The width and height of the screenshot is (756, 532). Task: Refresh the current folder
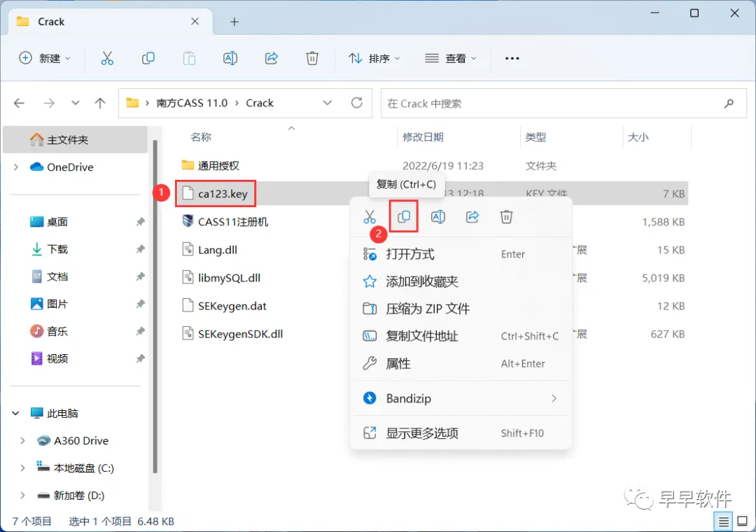tap(357, 103)
